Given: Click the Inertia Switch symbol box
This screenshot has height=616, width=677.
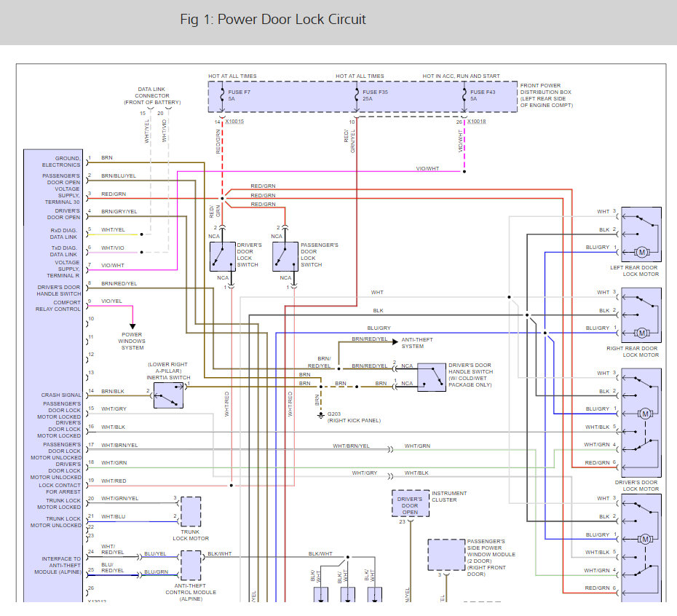Looking at the screenshot, I should click(x=168, y=394).
